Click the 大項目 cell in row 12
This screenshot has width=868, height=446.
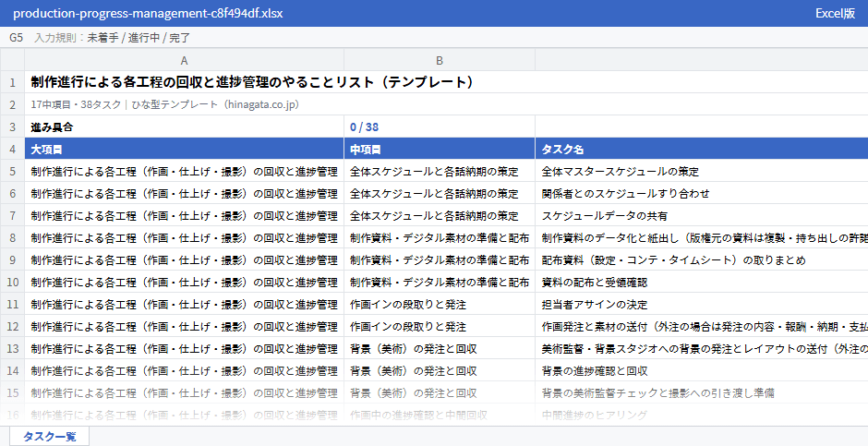pyautogui.click(x=185, y=327)
